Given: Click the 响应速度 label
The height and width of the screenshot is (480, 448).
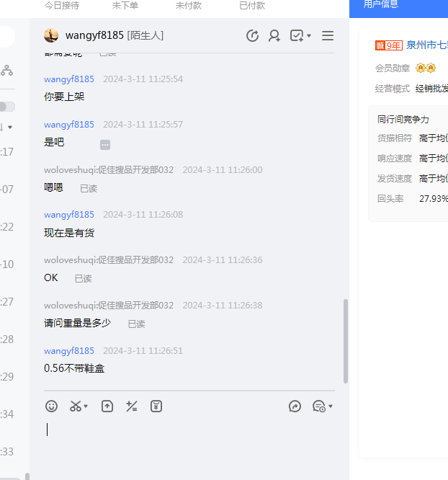Looking at the screenshot, I should [x=395, y=159].
